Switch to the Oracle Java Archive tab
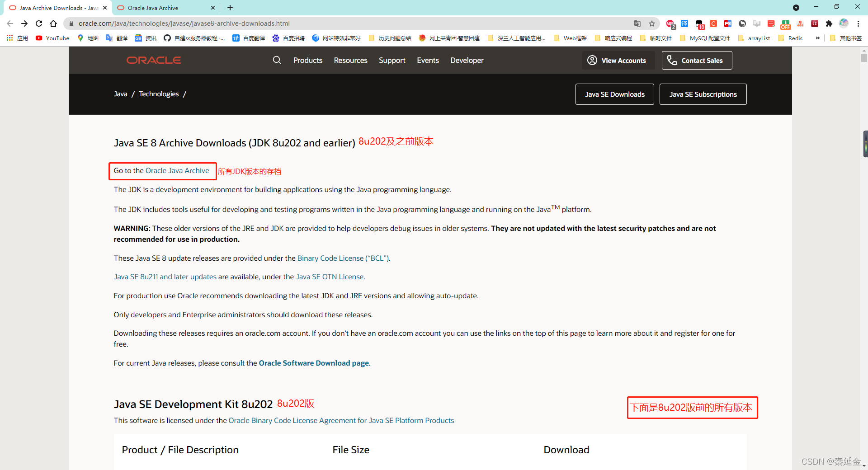 165,8
